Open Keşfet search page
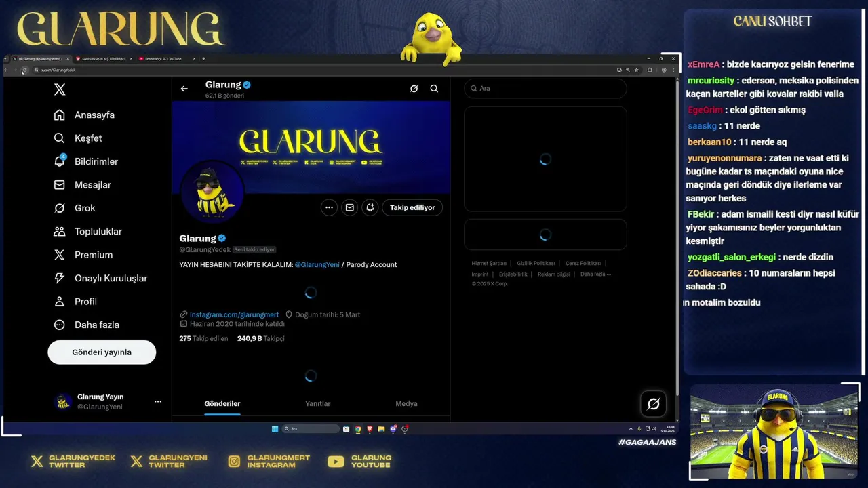The width and height of the screenshot is (868, 488). [78, 138]
